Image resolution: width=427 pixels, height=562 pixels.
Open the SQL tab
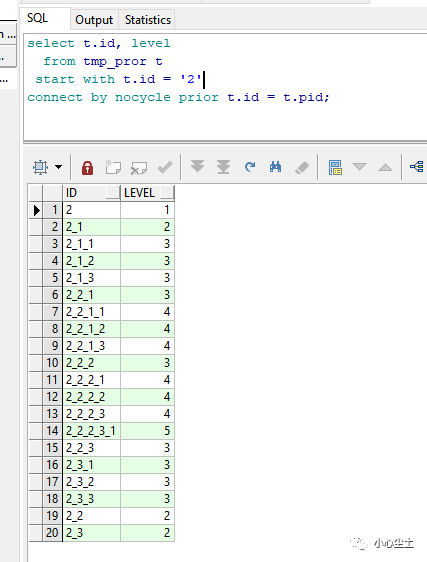(x=37, y=18)
